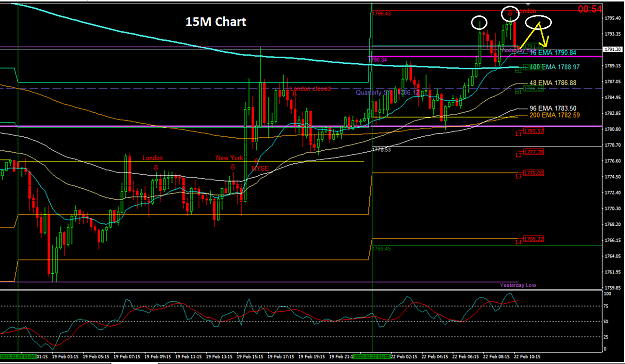Click the "19 Feb 17:15" time label

coord(281,356)
